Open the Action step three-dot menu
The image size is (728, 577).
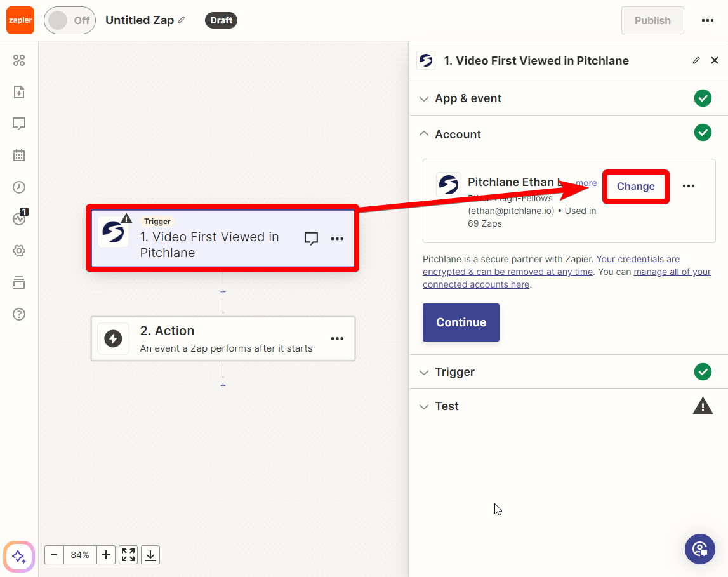337,338
